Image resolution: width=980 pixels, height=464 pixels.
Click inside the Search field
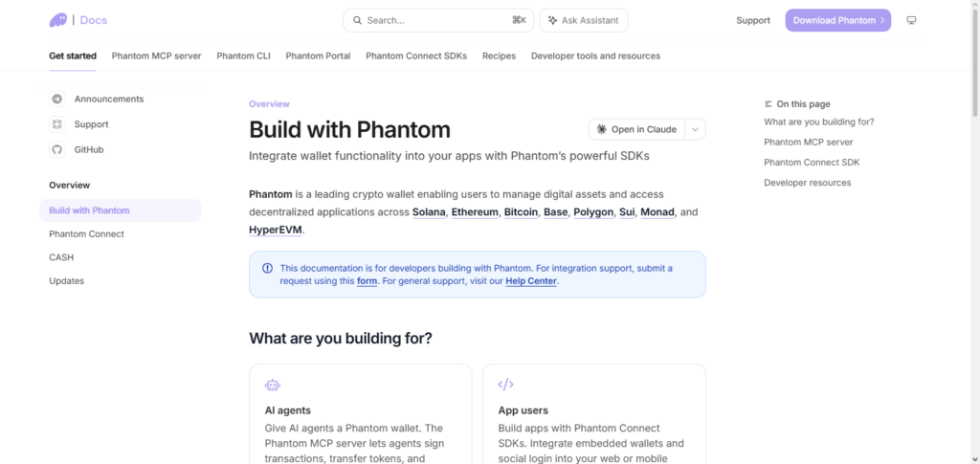438,20
